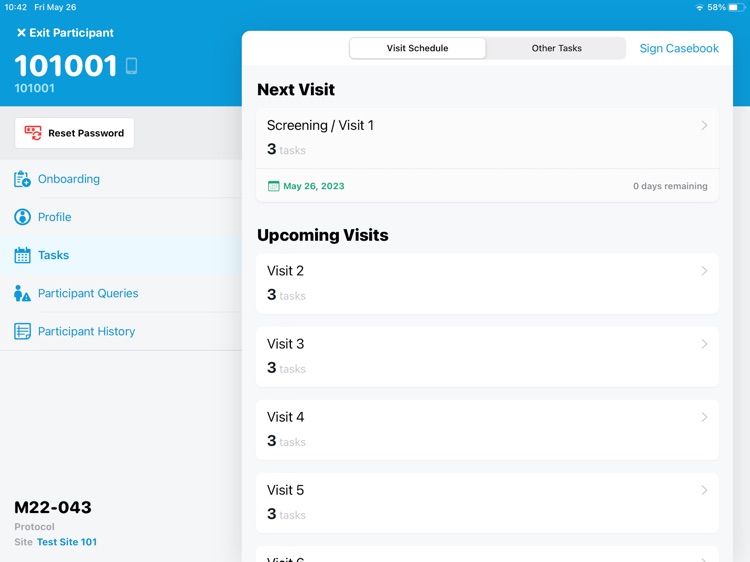Click 3 tasks under Visit 5
Screen dimensions: 750x562
pyautogui.click(x=286, y=514)
